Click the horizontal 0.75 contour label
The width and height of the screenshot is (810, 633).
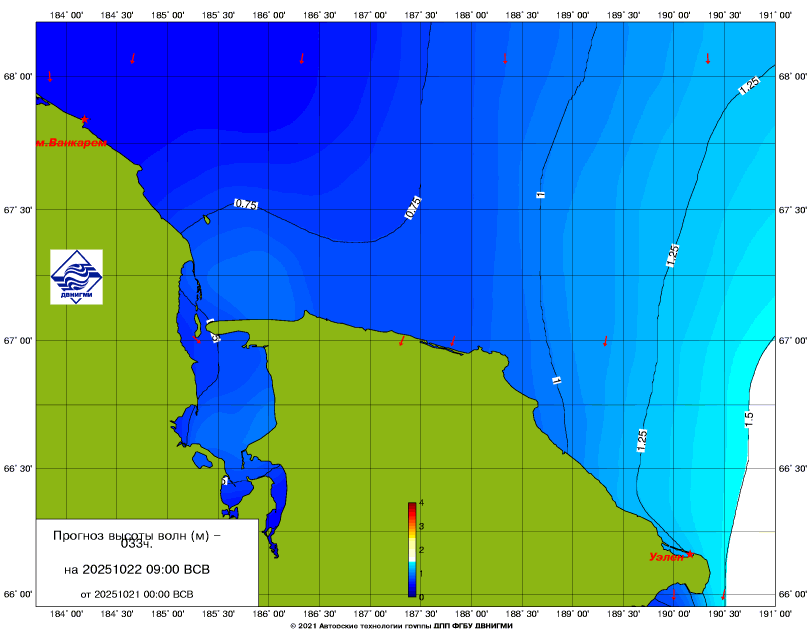[246, 204]
